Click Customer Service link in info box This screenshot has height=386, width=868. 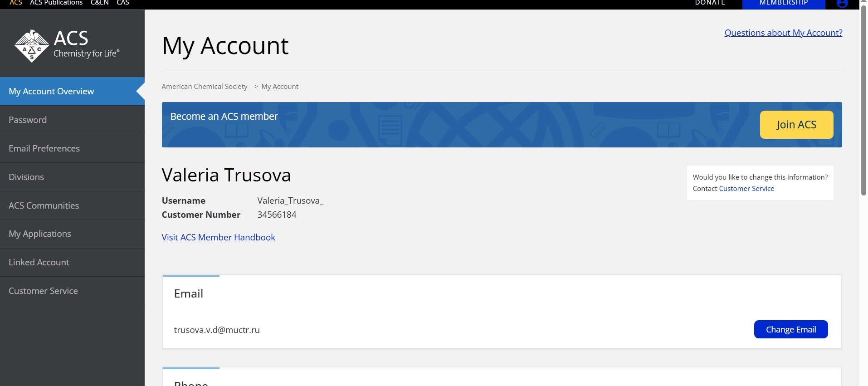coord(746,189)
